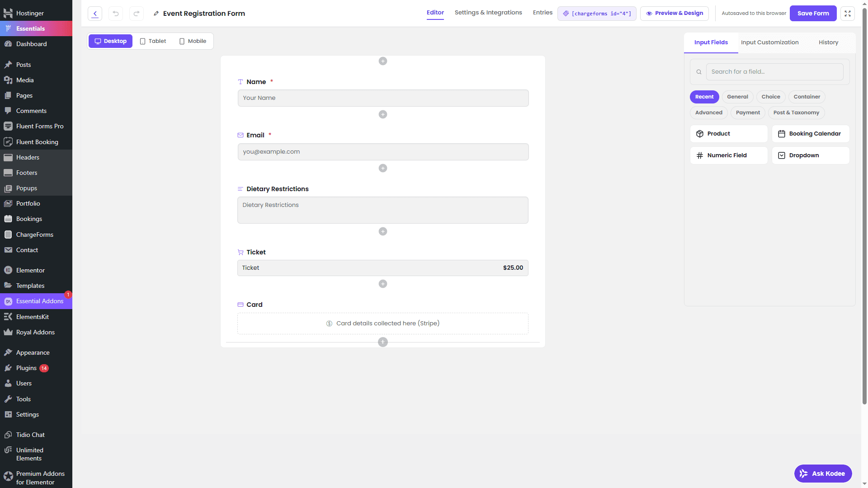Click the pencil icon beside form title
Viewport: 868px width, 488px height.
156,14
